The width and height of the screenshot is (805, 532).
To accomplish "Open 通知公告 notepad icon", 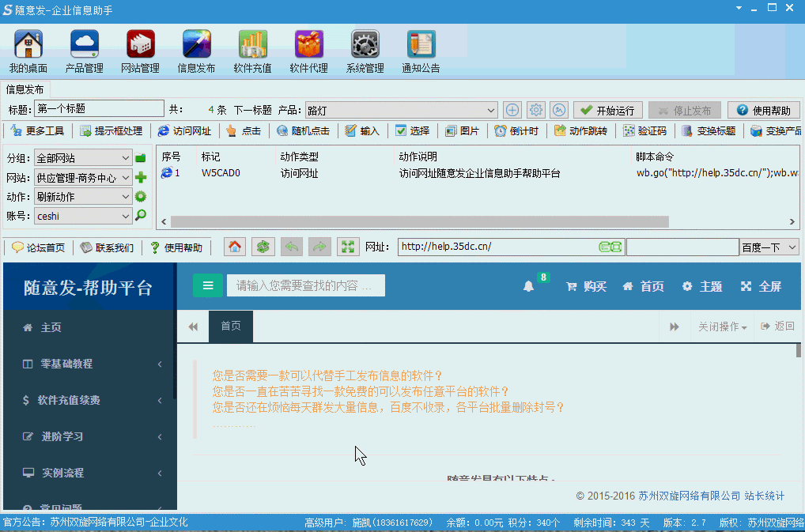I will click(x=421, y=44).
